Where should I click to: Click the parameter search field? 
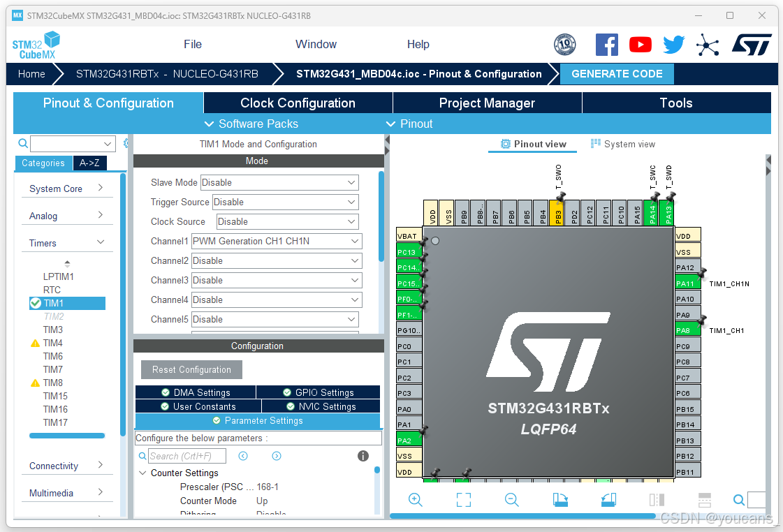point(187,456)
